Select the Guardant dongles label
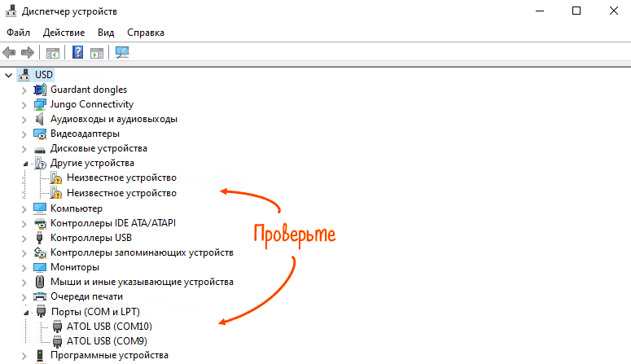The height and width of the screenshot is (364, 631). 89,90
